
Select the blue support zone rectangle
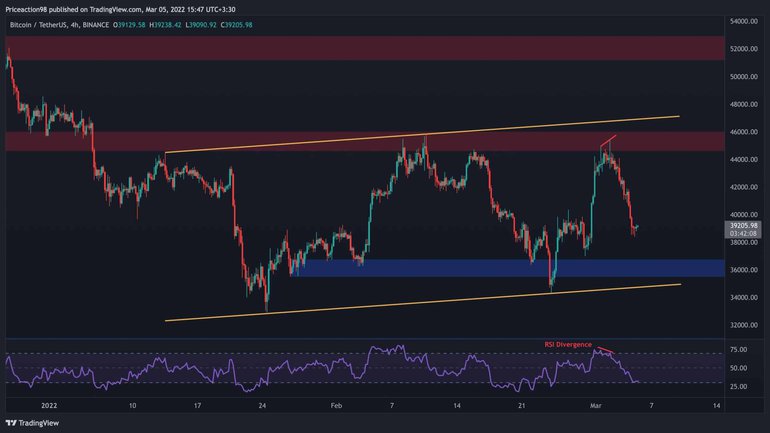[x=508, y=268]
